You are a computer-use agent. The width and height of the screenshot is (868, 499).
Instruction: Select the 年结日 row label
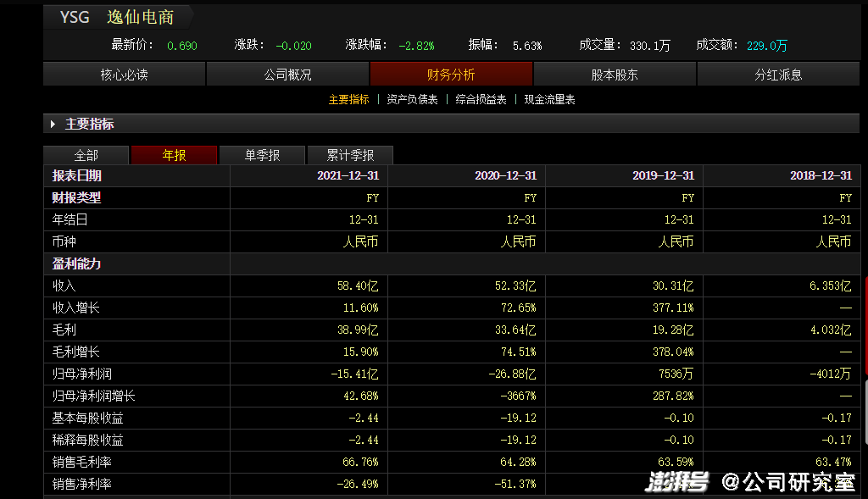tap(70, 219)
